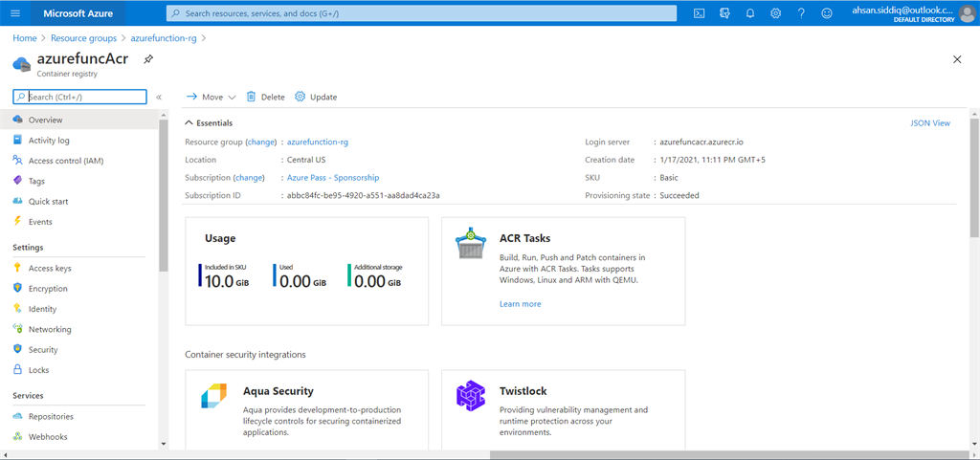
Task: Collapse the left menu with the double chevron
Action: [159, 97]
